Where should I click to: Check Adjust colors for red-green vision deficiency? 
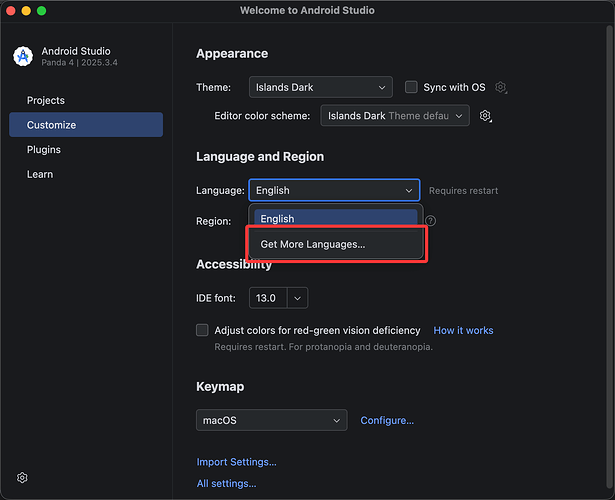202,330
